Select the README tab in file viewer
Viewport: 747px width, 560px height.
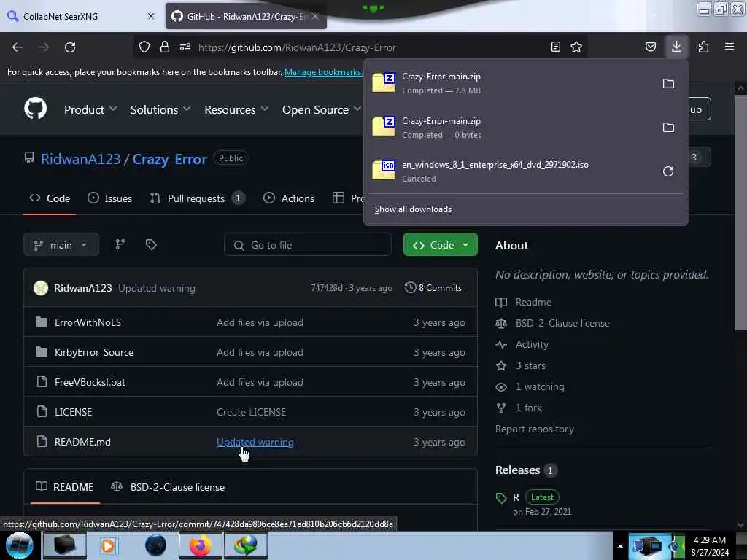click(65, 487)
